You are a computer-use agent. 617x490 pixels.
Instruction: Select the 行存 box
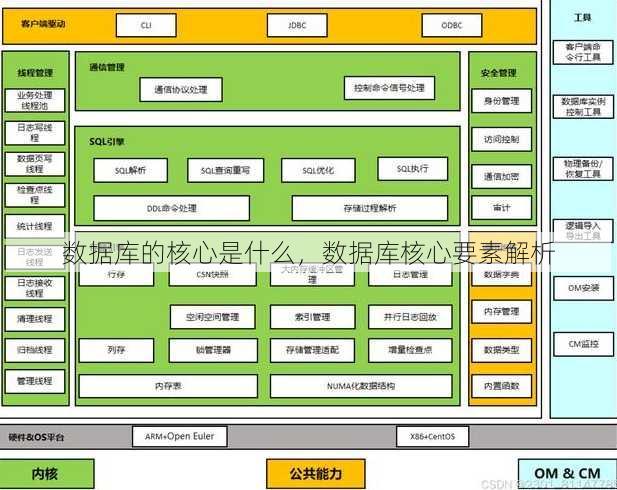(116, 274)
